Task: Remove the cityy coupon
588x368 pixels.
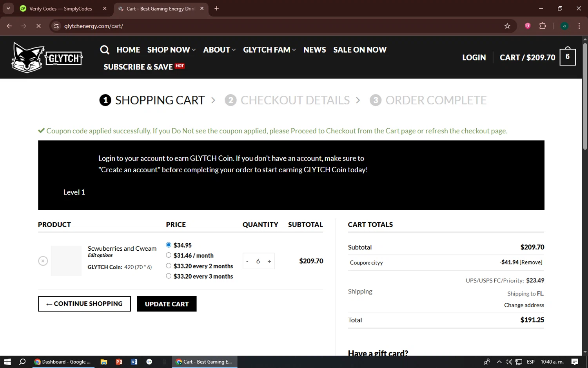Action: 531,262
